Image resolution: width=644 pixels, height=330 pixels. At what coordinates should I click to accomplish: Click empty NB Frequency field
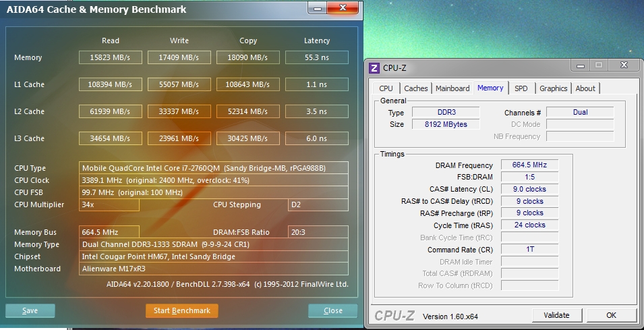pyautogui.click(x=580, y=136)
